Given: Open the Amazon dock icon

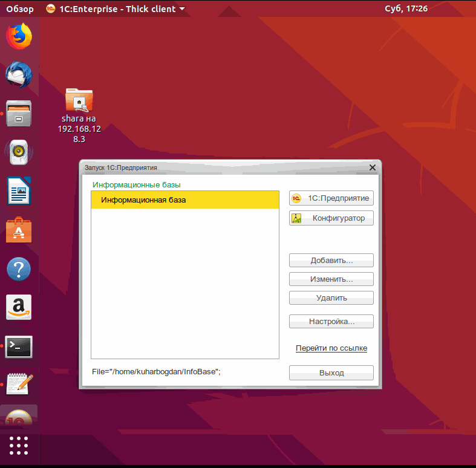Looking at the screenshot, I should coord(19,307).
